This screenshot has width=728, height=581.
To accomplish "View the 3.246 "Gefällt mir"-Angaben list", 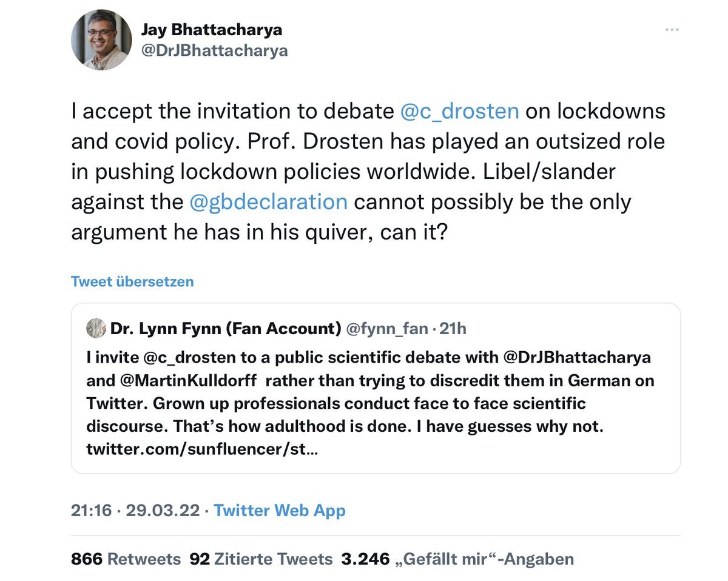I will tap(457, 559).
